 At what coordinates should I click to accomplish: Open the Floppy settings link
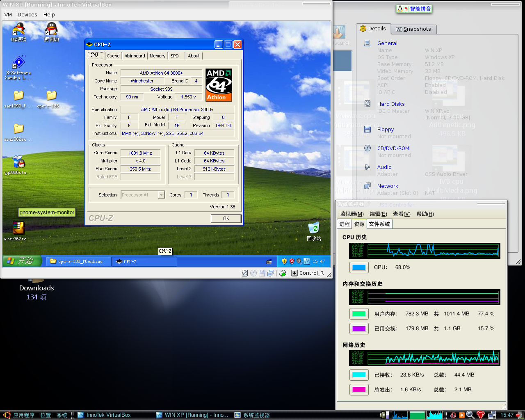point(386,129)
